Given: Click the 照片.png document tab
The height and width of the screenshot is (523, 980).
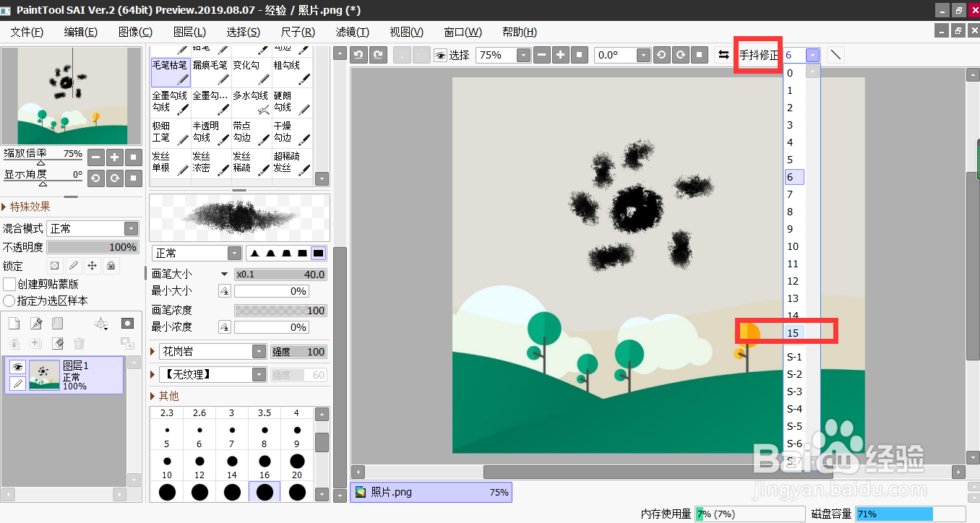Looking at the screenshot, I should point(431,492).
